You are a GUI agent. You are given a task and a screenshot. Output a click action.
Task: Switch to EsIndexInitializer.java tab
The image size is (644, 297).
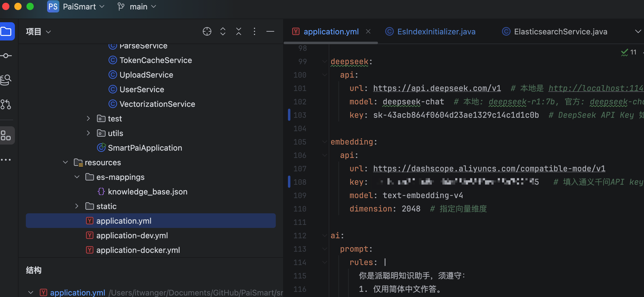[436, 32]
